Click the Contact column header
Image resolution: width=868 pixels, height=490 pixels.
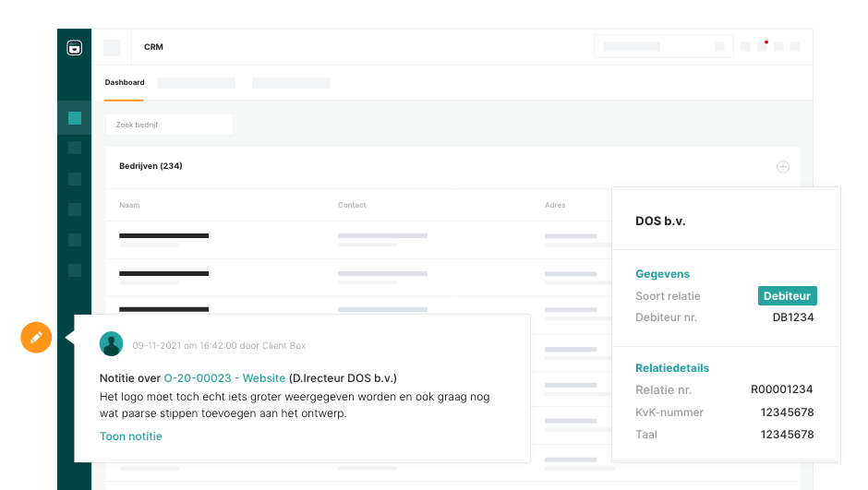352,205
